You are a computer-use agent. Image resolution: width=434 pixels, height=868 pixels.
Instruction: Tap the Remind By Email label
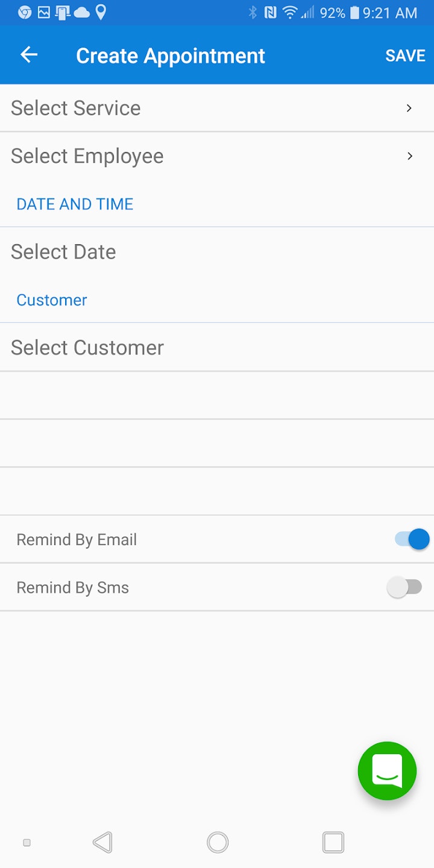point(77,539)
